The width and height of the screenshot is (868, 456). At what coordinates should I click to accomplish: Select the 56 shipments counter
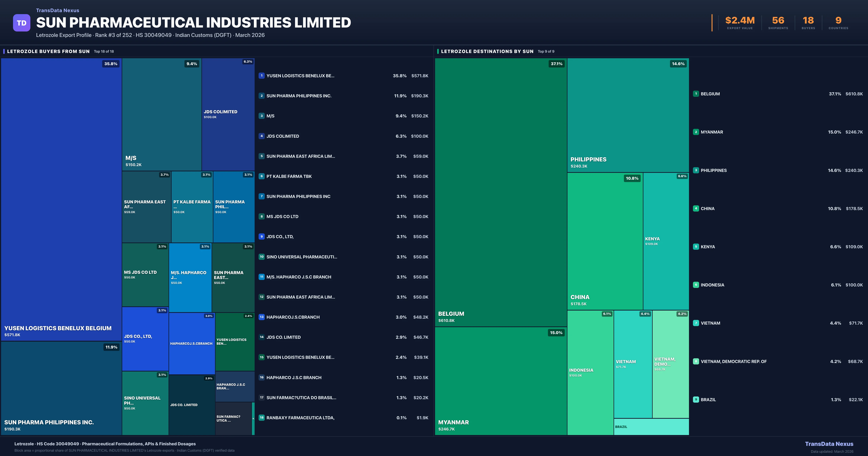778,21
